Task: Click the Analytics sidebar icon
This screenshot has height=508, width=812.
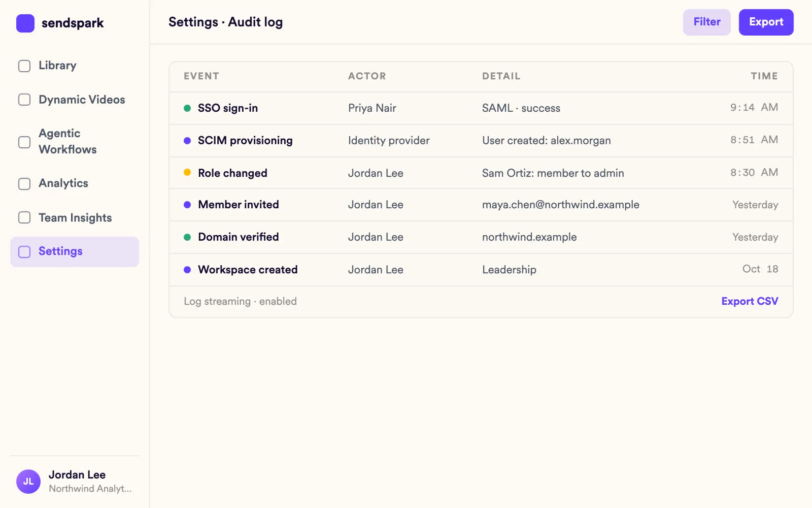Action: 24,184
